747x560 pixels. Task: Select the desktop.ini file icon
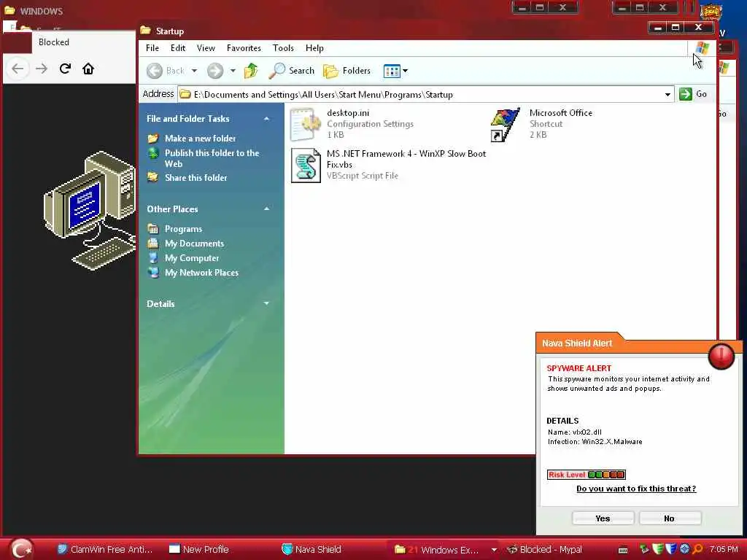click(x=306, y=124)
